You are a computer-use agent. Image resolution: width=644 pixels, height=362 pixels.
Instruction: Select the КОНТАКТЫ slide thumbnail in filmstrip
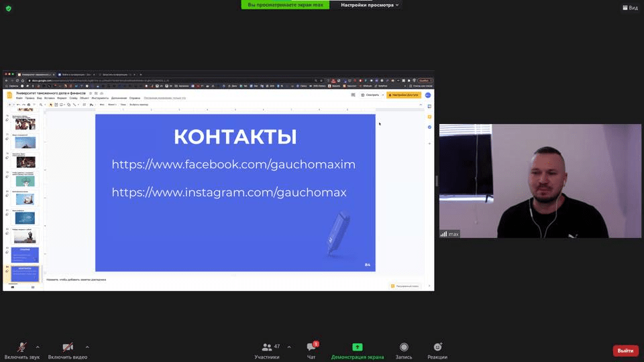coord(25,274)
